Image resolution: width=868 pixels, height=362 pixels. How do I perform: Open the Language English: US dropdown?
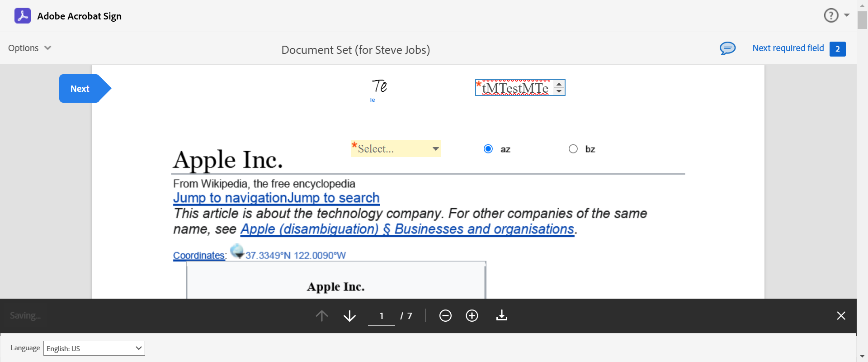[94, 348]
